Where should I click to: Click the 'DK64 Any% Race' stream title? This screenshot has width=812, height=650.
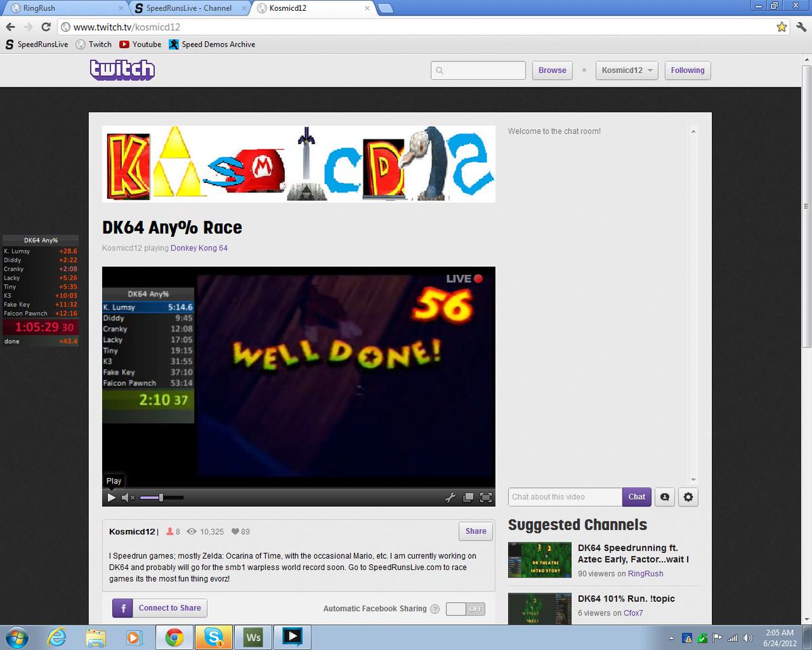172,227
